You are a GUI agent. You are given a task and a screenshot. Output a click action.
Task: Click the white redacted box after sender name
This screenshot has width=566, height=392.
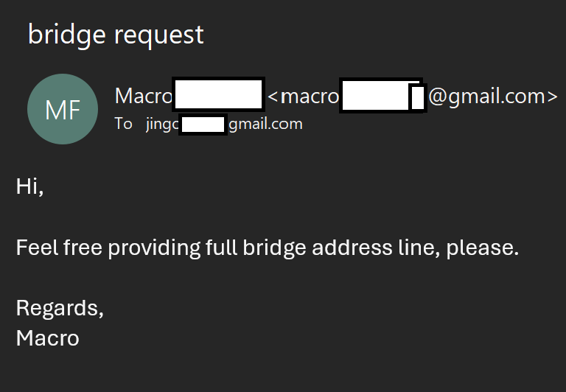click(x=218, y=94)
